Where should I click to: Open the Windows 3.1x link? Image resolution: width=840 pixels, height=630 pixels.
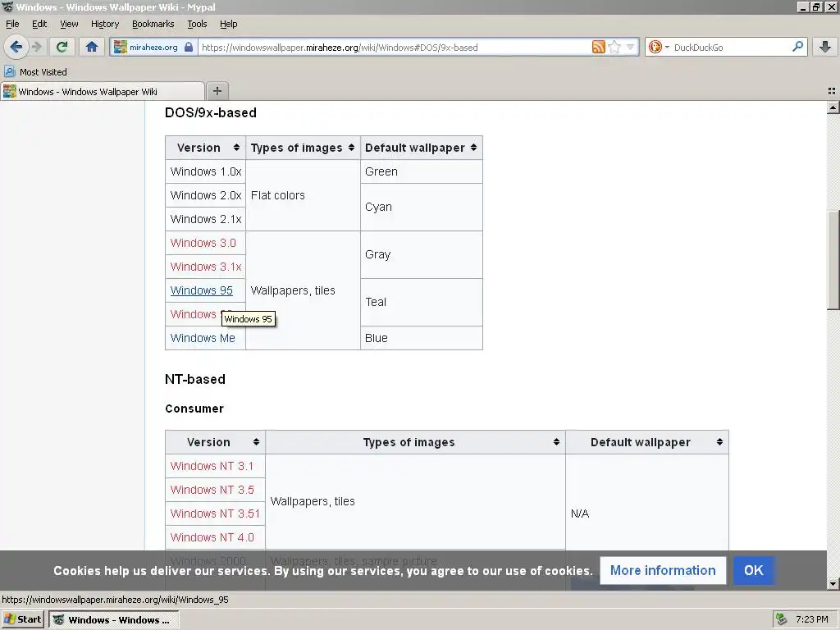pyautogui.click(x=206, y=267)
